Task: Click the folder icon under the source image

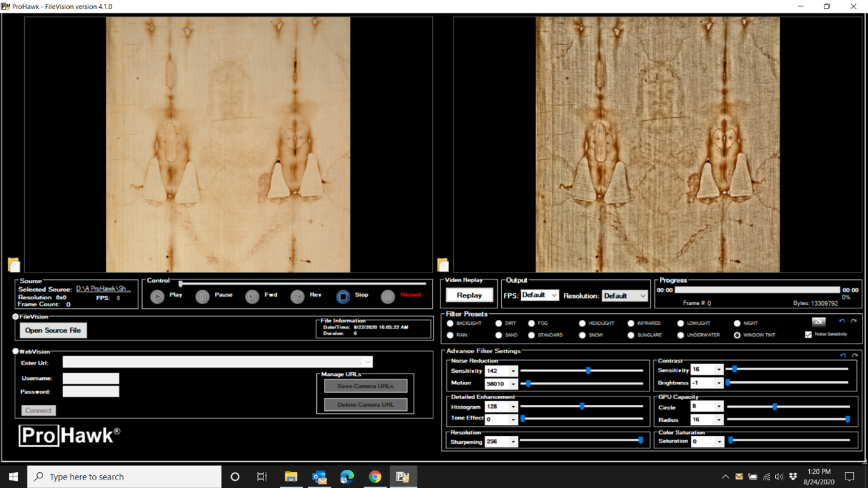Action: (14, 265)
